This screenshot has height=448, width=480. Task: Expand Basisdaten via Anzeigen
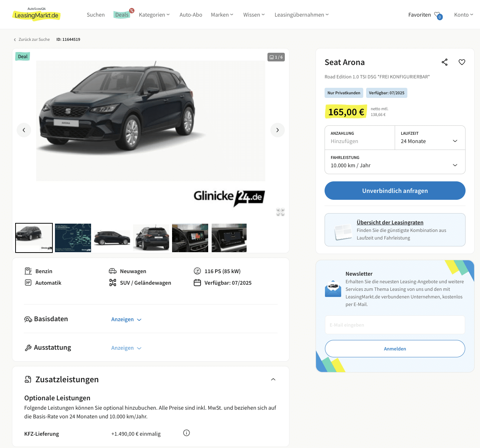(126, 319)
